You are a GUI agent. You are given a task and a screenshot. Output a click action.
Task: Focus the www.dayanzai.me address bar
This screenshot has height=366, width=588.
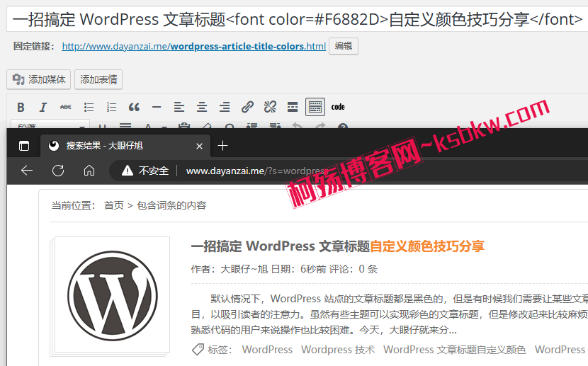pyautogui.click(x=349, y=171)
